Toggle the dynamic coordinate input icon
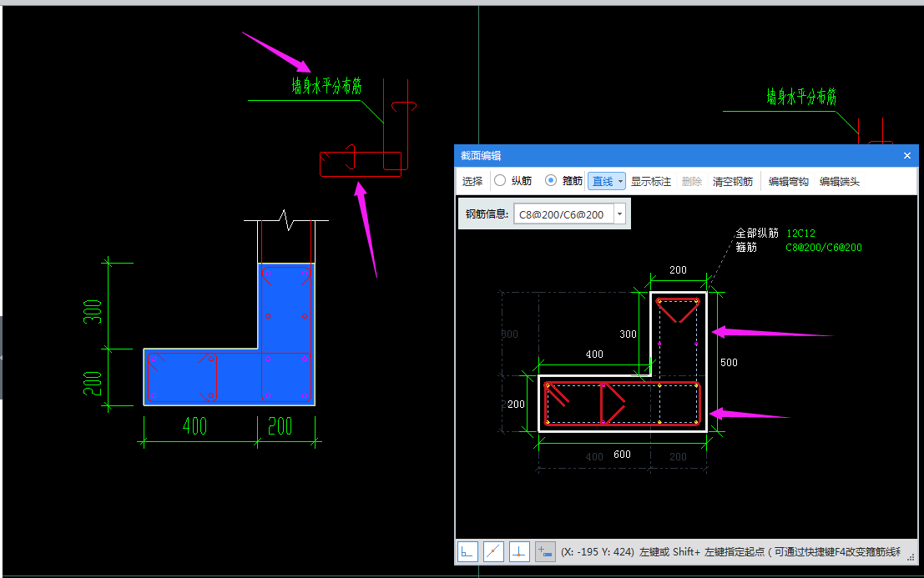 [x=545, y=551]
